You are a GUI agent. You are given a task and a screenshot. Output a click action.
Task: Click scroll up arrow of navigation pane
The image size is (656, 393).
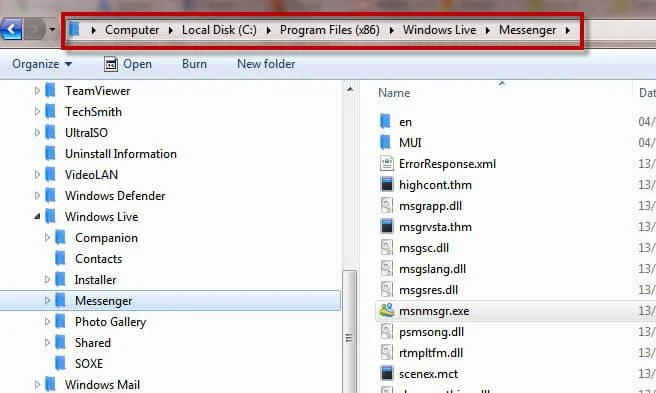350,89
